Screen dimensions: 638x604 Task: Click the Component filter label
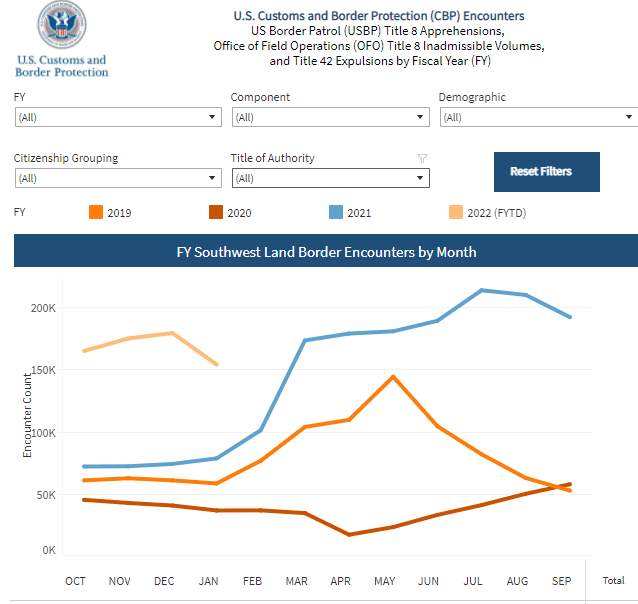pos(260,97)
